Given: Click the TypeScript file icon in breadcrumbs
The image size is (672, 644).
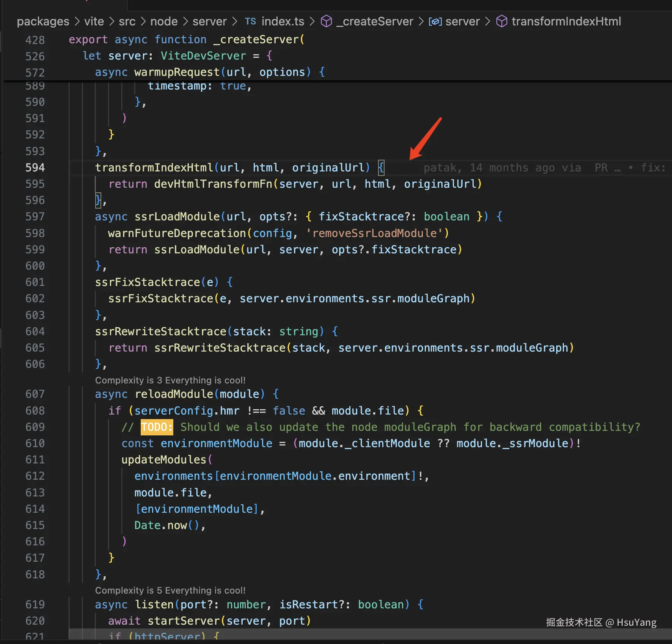Looking at the screenshot, I should point(250,21).
